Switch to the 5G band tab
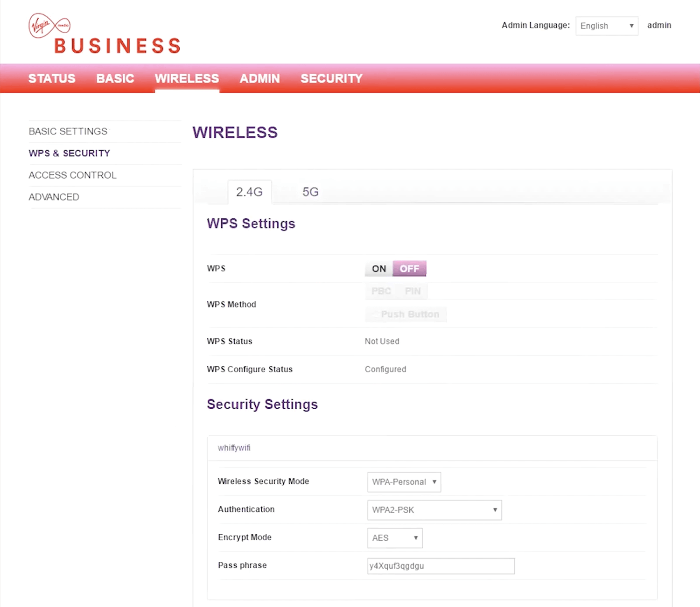This screenshot has height=607, width=700. pyautogui.click(x=310, y=192)
